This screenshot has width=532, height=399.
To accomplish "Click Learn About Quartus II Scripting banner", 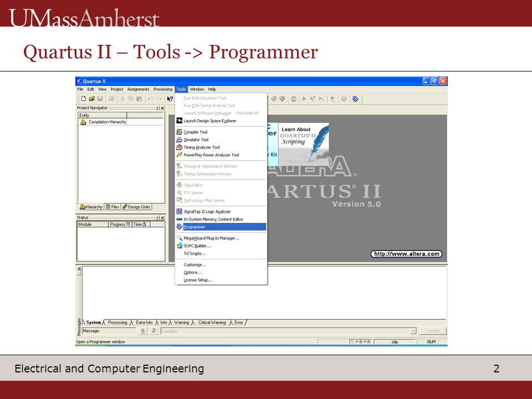I will [x=304, y=144].
